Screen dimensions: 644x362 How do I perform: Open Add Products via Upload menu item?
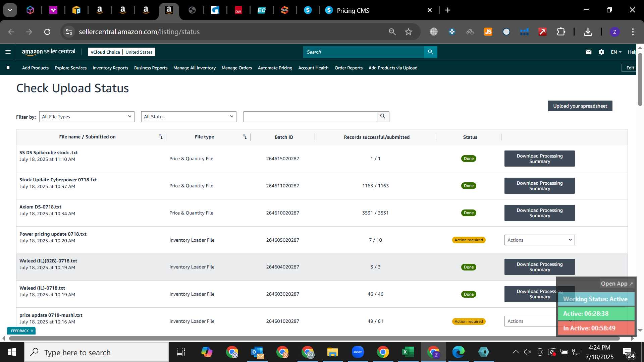coord(393,68)
